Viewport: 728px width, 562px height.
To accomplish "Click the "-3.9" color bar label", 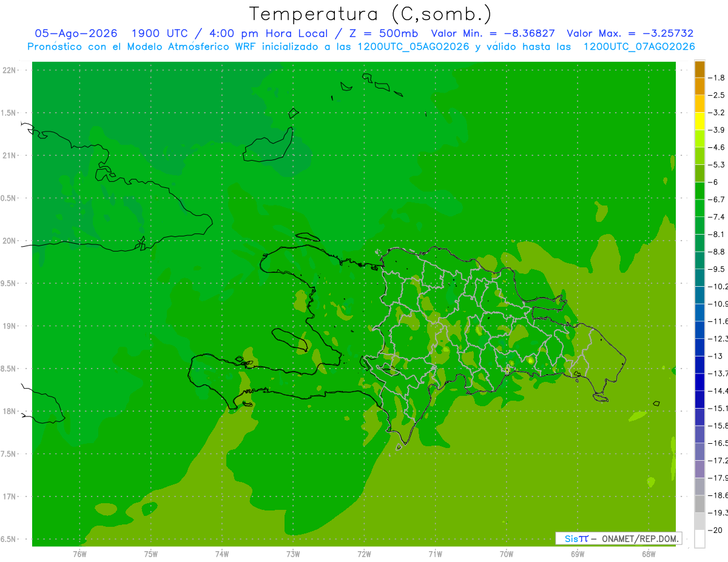I will [x=716, y=130].
